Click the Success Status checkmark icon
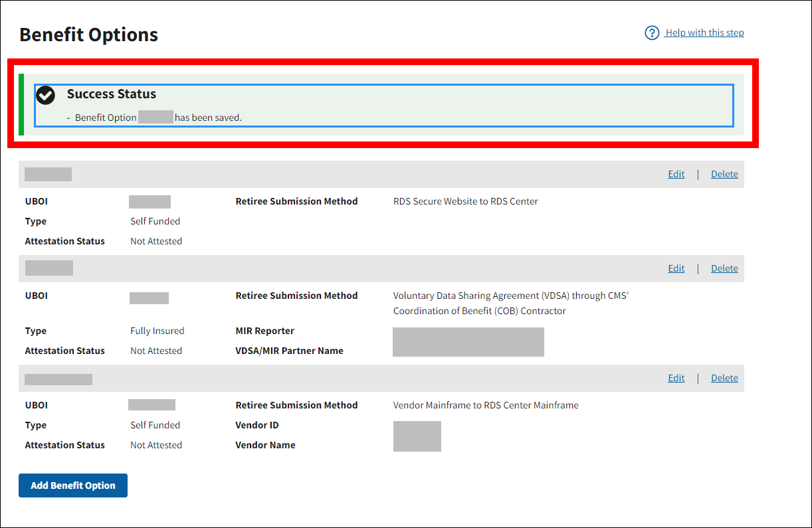812x528 pixels. pos(45,96)
